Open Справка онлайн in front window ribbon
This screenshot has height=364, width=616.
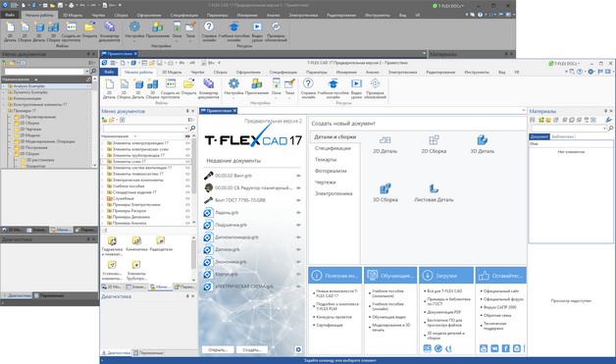click(x=308, y=88)
